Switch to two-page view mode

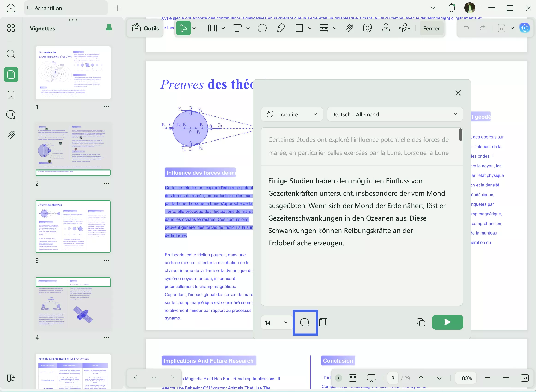tap(353, 378)
